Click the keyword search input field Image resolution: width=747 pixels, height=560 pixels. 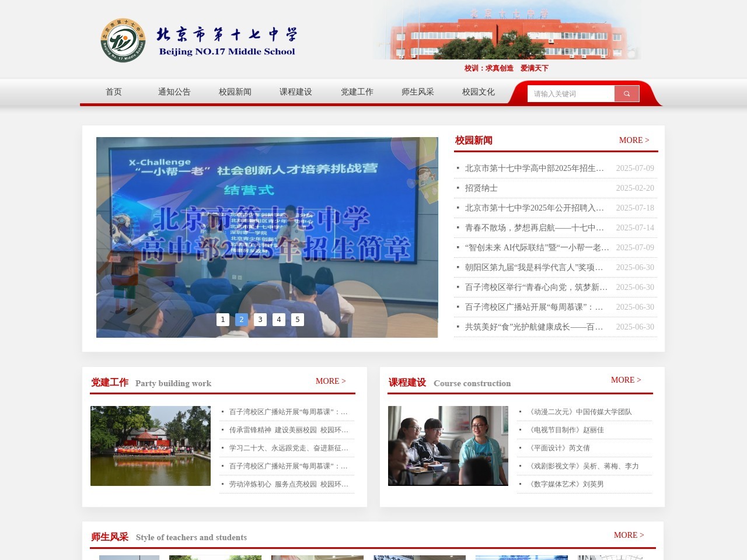570,94
